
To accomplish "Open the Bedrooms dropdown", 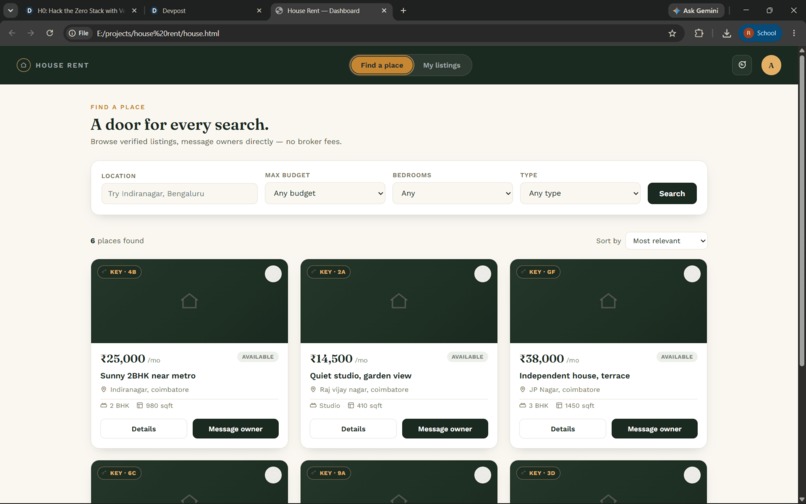I will [x=452, y=193].
